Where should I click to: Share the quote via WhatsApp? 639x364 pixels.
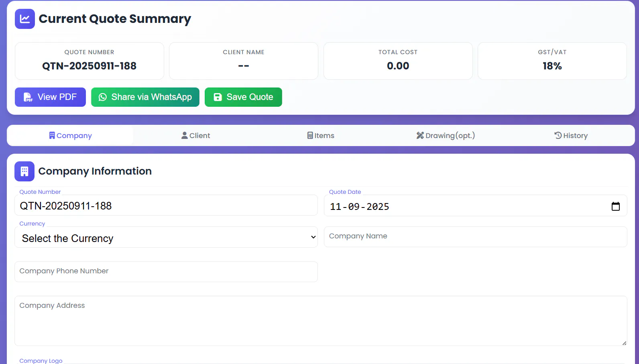click(145, 97)
